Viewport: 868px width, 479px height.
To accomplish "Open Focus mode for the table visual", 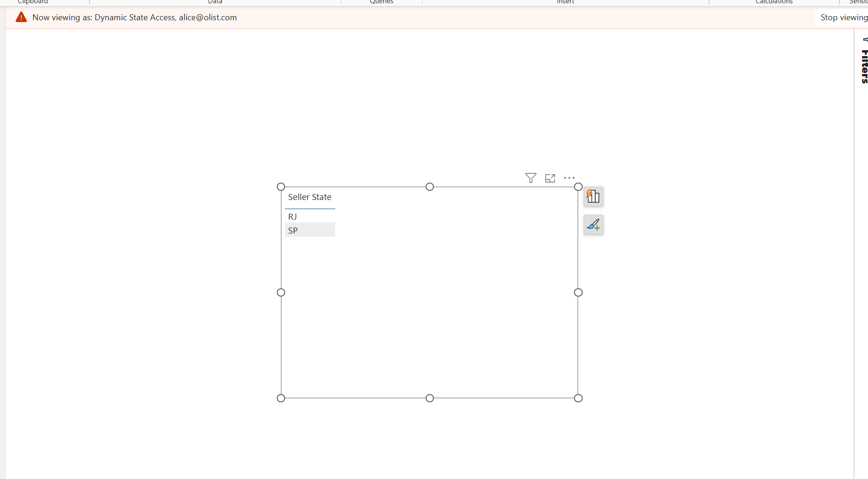I will coord(550,178).
